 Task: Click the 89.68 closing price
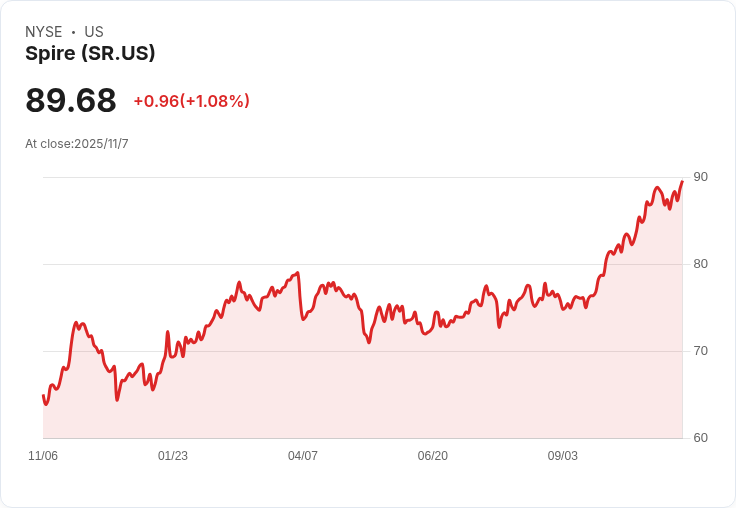(x=71, y=100)
